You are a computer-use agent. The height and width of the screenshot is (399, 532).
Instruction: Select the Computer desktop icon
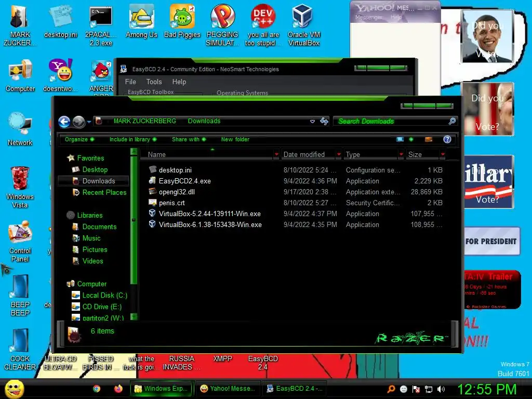[x=20, y=75]
